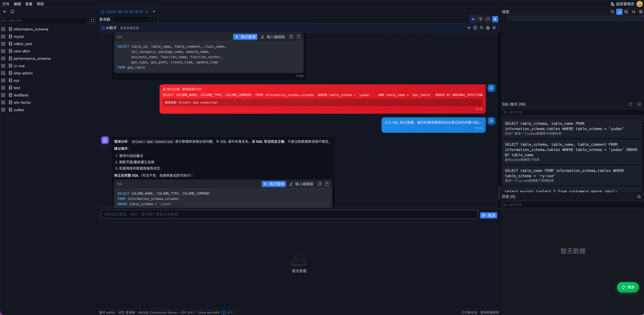Clear history using the 历史 broom icon

point(639,196)
